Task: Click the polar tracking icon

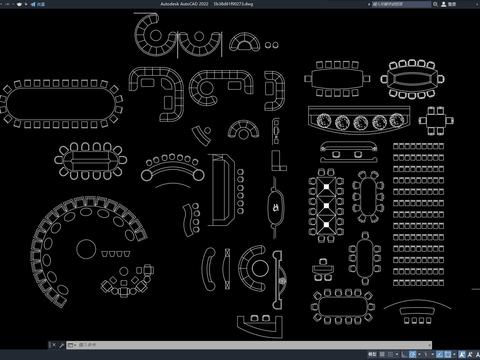Action: click(x=412, y=354)
